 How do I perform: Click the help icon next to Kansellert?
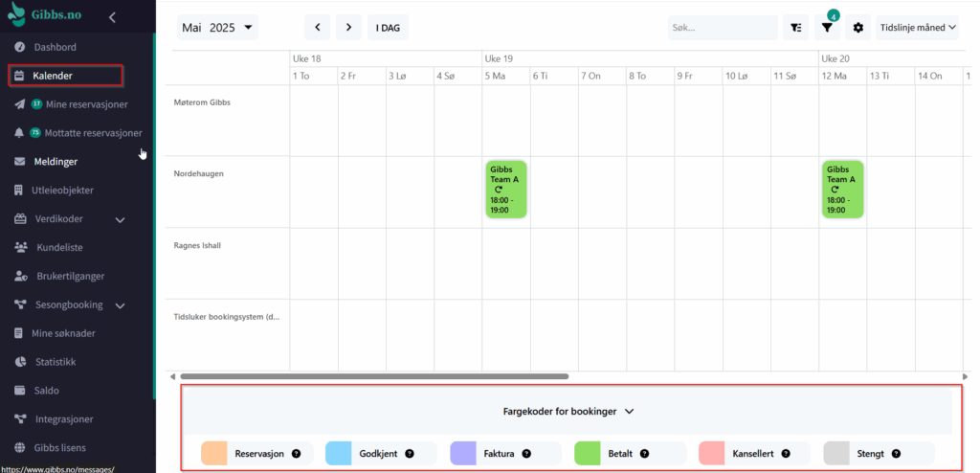coord(786,454)
